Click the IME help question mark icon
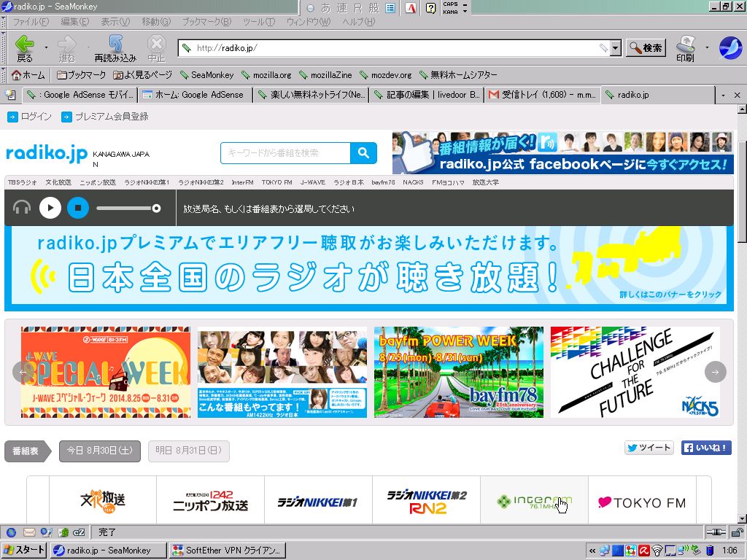Viewport: 747px width, 560px height. (430, 7)
